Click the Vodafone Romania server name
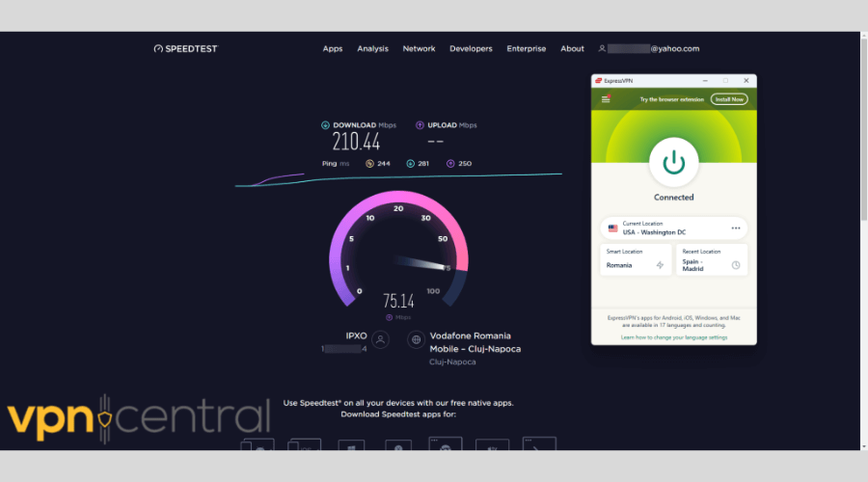Image resolution: width=868 pixels, height=482 pixels. point(475,342)
